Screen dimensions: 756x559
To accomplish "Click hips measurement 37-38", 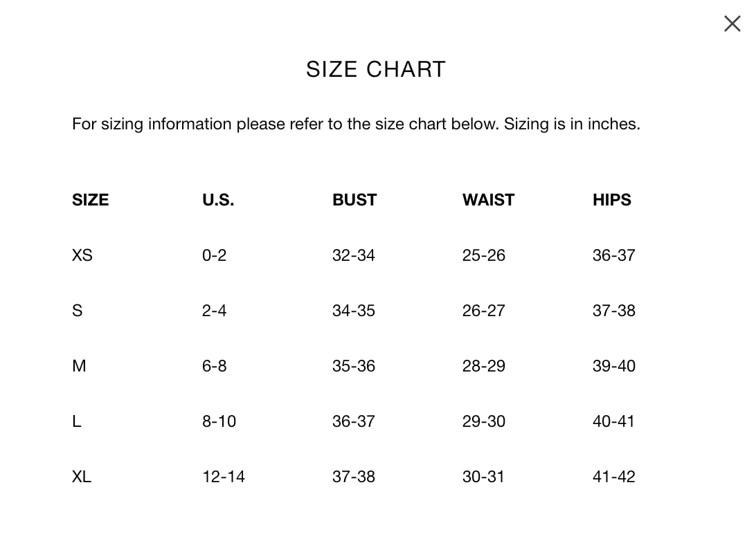I will point(614,311).
